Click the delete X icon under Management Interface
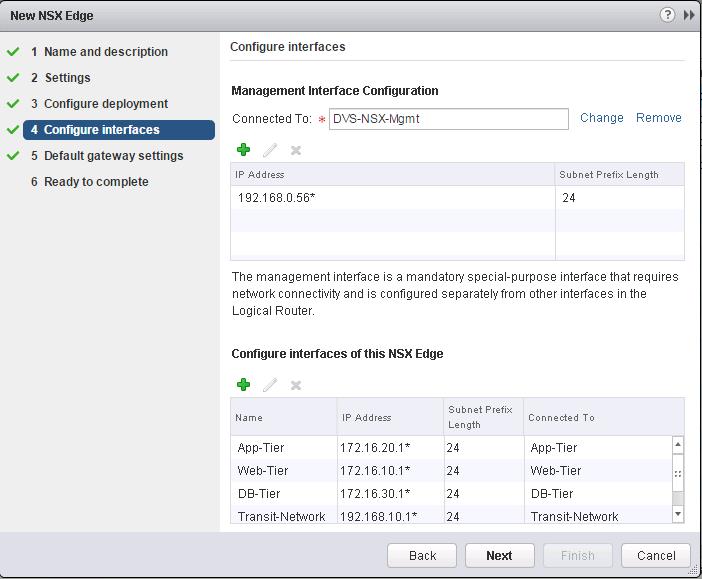This screenshot has width=702, height=579. [x=295, y=150]
